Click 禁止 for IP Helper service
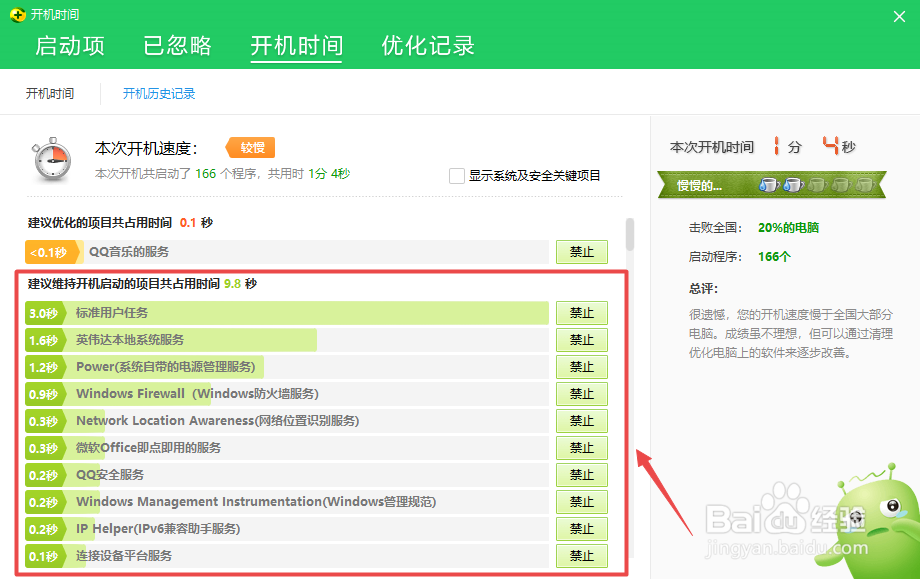Image resolution: width=920 pixels, height=580 pixels. pyautogui.click(x=581, y=528)
